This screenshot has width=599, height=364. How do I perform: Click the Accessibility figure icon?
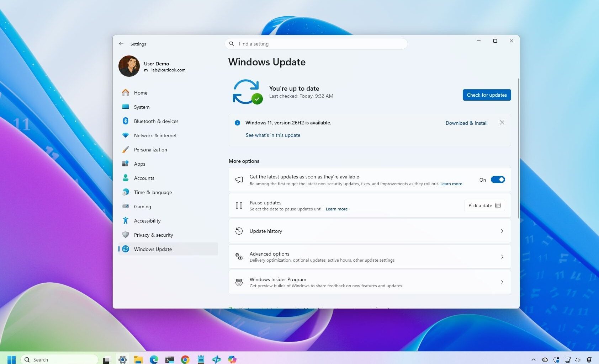click(x=126, y=220)
